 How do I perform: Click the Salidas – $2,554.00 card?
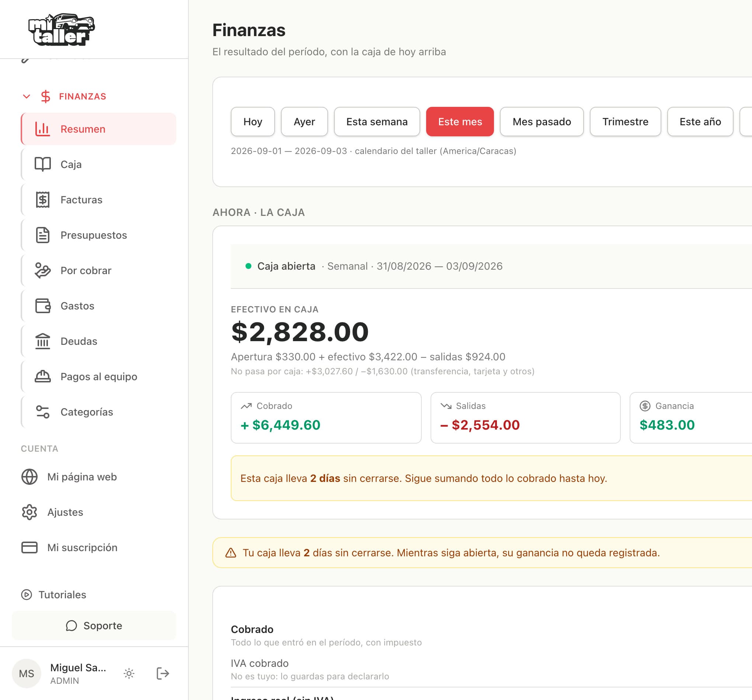(x=525, y=418)
